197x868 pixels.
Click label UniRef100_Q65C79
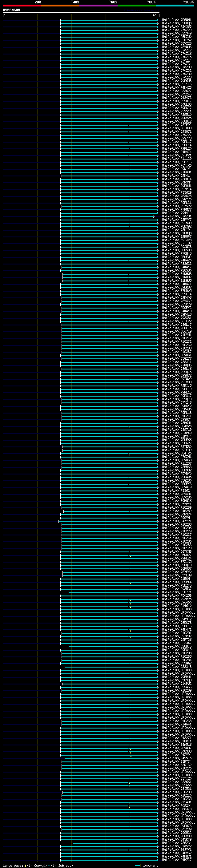(177, 304)
